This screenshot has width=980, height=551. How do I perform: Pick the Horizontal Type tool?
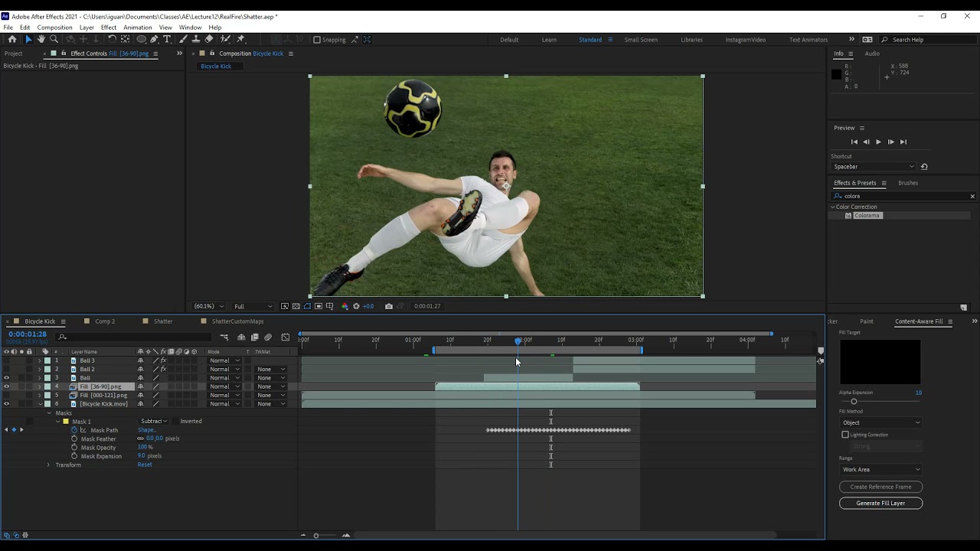coord(167,39)
